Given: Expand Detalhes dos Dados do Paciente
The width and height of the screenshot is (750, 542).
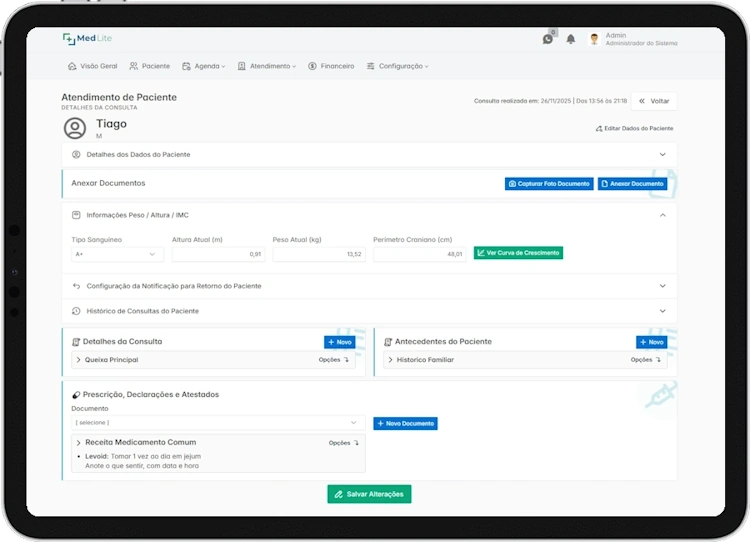Looking at the screenshot, I should click(x=662, y=154).
